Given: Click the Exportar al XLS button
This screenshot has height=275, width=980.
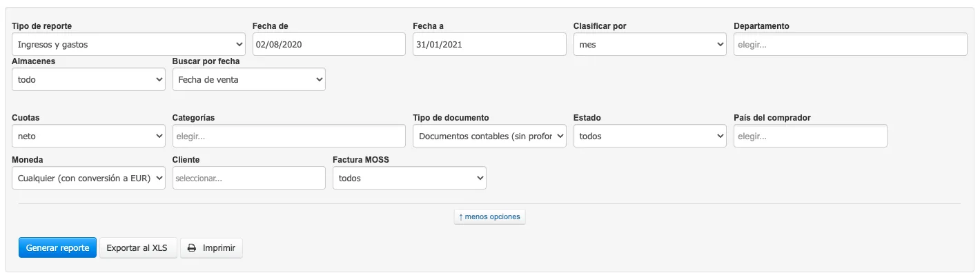Looking at the screenshot, I should pyautogui.click(x=138, y=248).
